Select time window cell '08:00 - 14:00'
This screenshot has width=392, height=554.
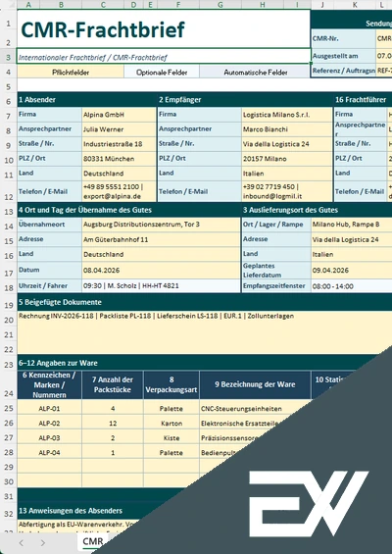pos(352,286)
